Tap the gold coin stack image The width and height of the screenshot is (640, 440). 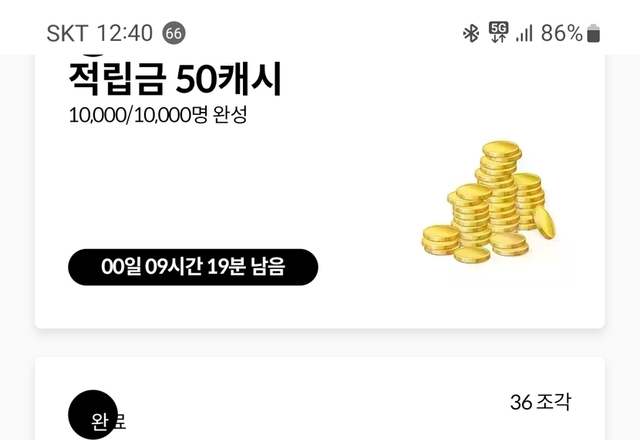[x=489, y=202]
